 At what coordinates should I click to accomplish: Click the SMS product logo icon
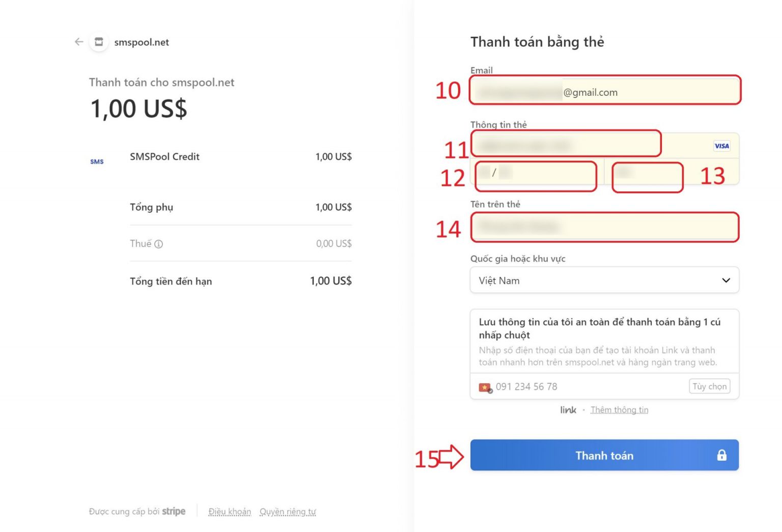(x=97, y=162)
